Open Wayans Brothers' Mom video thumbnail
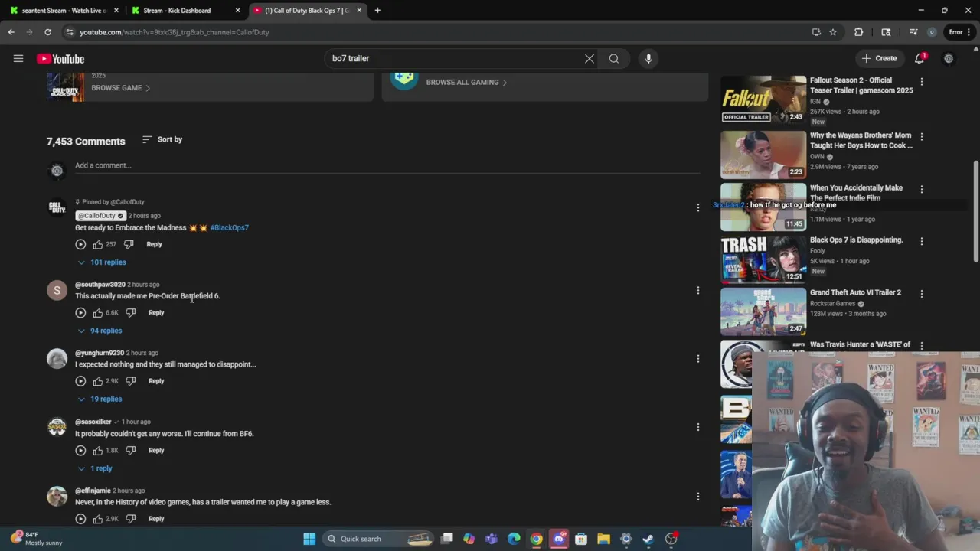Screen dimensions: 980x551 click(x=763, y=155)
